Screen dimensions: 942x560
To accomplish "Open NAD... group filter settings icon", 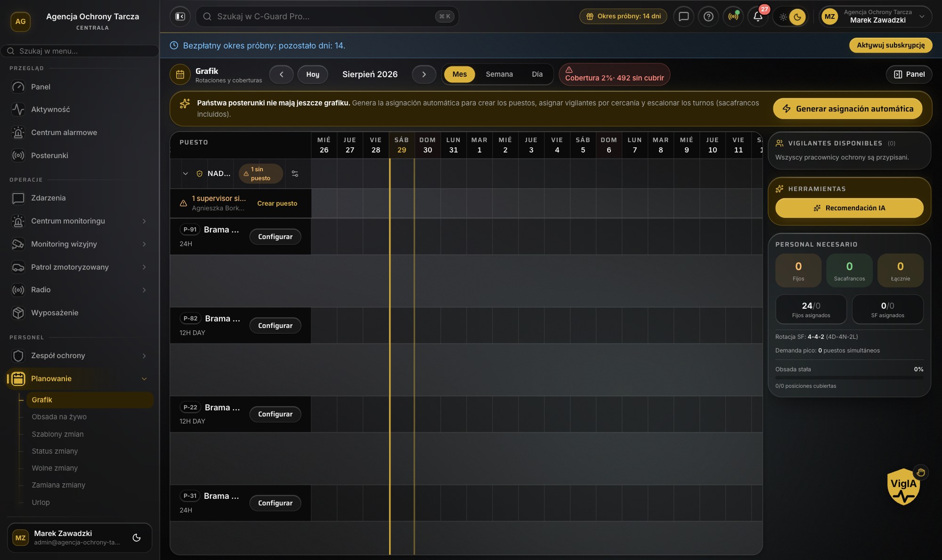I will 295,174.
